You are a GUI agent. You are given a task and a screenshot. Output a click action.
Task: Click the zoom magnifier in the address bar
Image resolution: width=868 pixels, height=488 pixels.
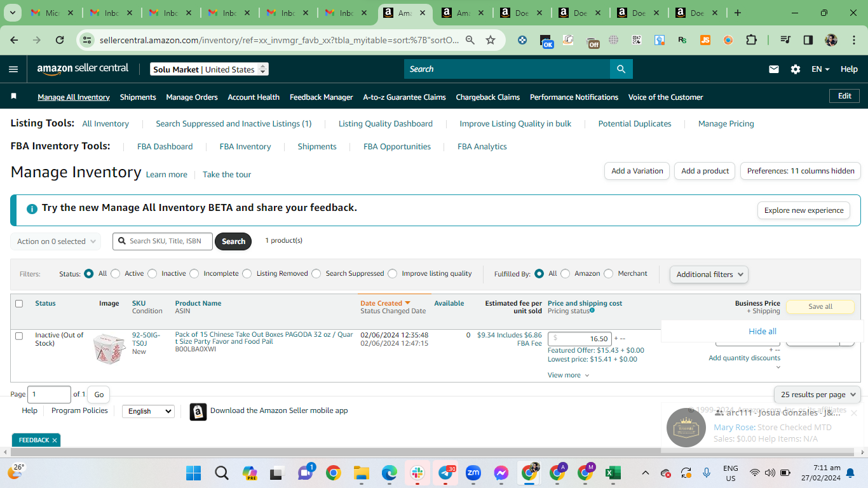point(470,40)
